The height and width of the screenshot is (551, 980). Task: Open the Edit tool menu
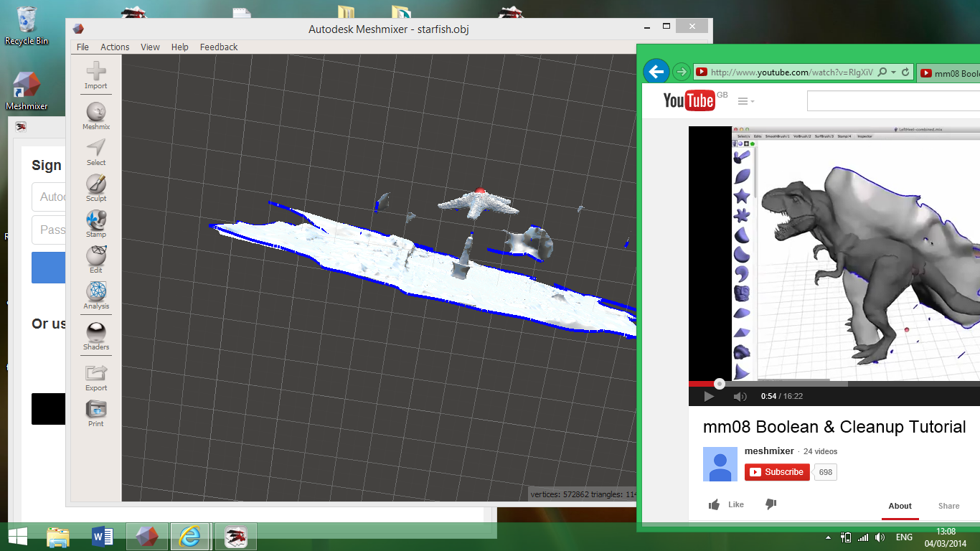click(95, 260)
